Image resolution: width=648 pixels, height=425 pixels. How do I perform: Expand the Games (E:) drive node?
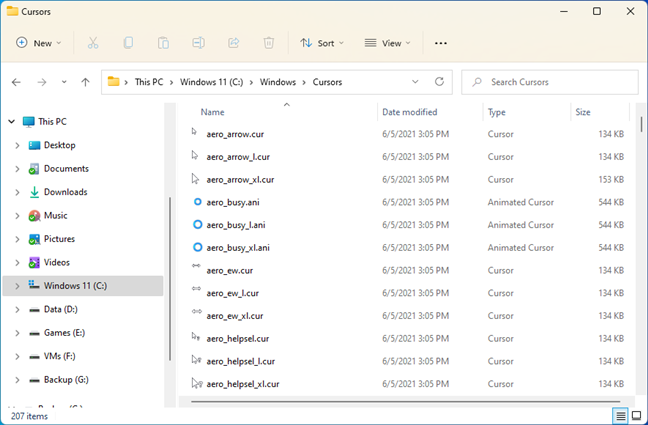pos(17,333)
